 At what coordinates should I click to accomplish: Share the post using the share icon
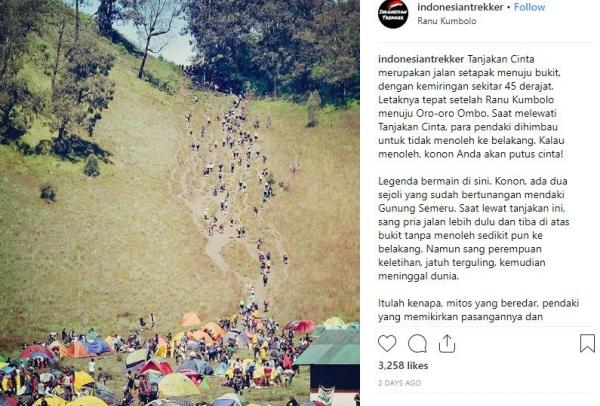tap(447, 343)
